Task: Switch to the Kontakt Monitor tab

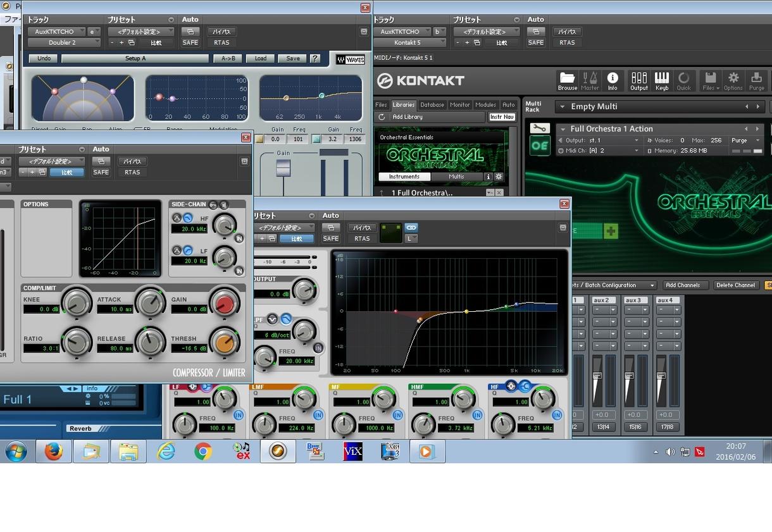Action: coord(459,105)
